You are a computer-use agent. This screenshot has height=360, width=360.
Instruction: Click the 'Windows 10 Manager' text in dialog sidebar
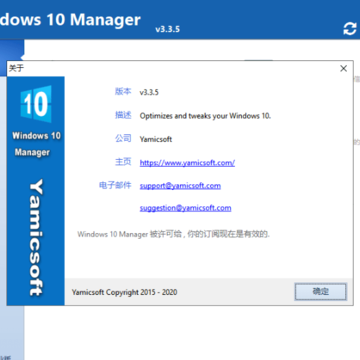pyautogui.click(x=36, y=144)
